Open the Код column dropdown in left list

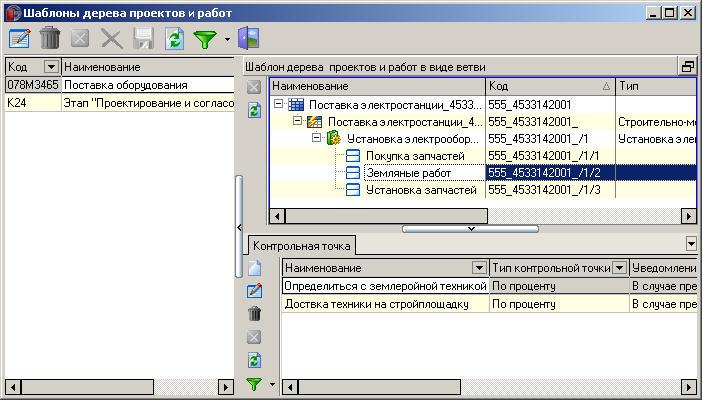51,67
